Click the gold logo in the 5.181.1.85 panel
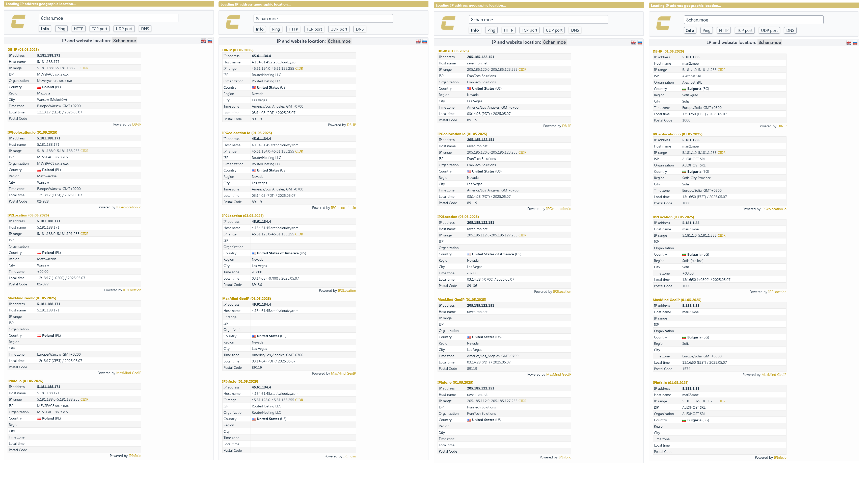Screen dimensions: 868x490 663,23
